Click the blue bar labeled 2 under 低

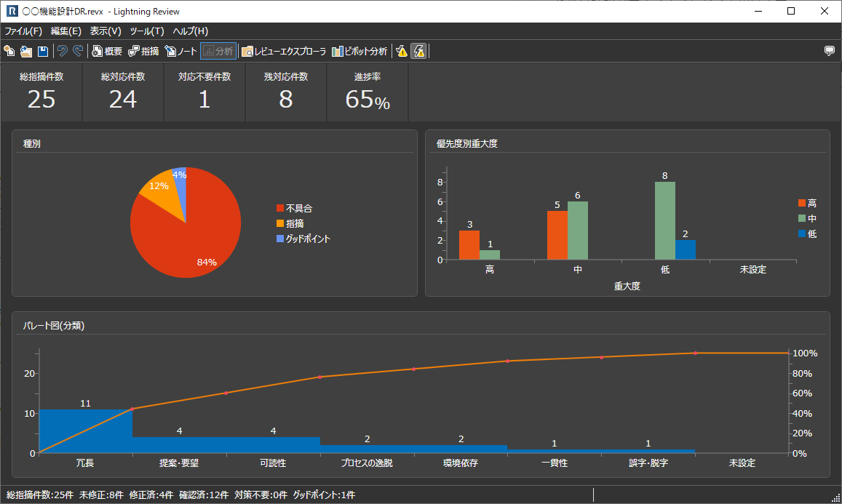686,250
